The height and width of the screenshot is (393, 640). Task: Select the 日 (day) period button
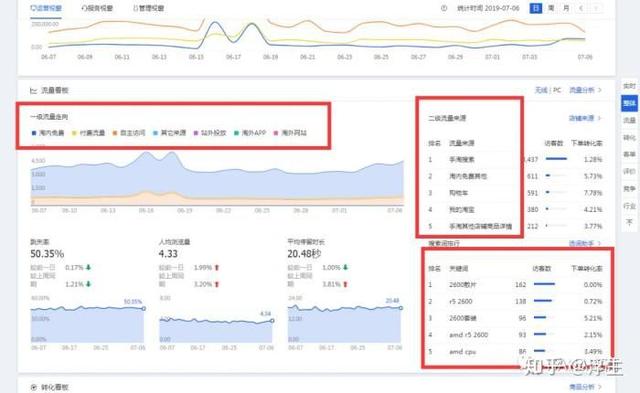tap(536, 8)
